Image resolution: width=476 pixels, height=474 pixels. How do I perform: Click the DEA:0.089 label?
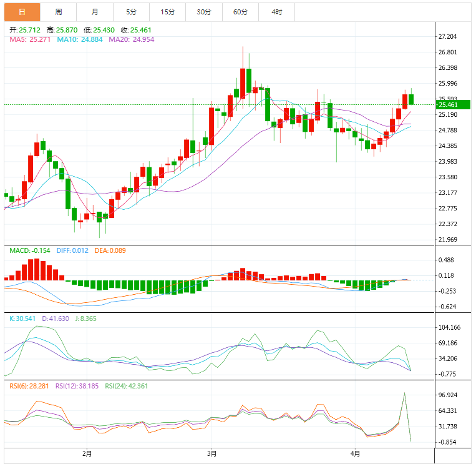pos(110,250)
